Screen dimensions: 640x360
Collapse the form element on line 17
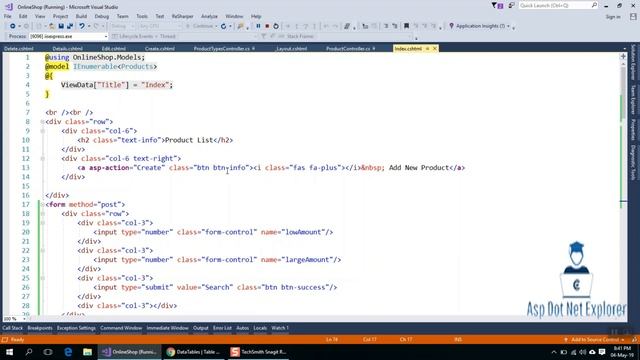(x=42, y=204)
